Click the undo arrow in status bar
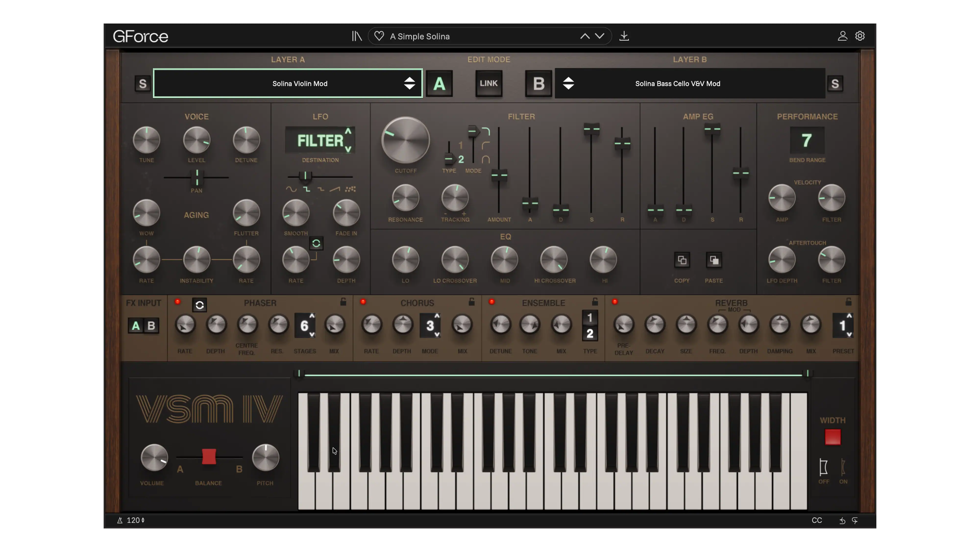This screenshot has width=980, height=552. click(842, 520)
